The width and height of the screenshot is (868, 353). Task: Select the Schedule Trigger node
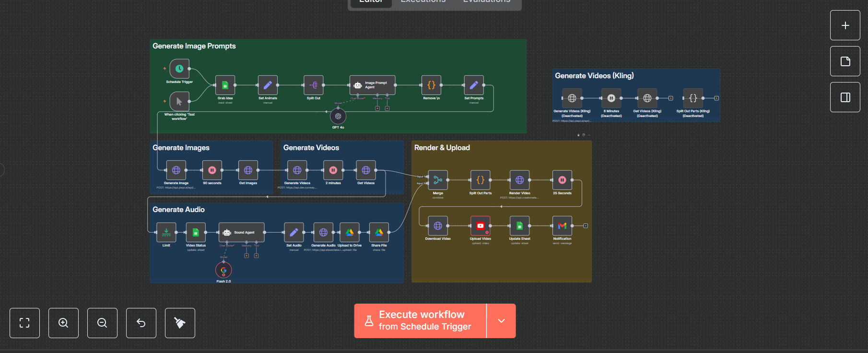point(179,69)
